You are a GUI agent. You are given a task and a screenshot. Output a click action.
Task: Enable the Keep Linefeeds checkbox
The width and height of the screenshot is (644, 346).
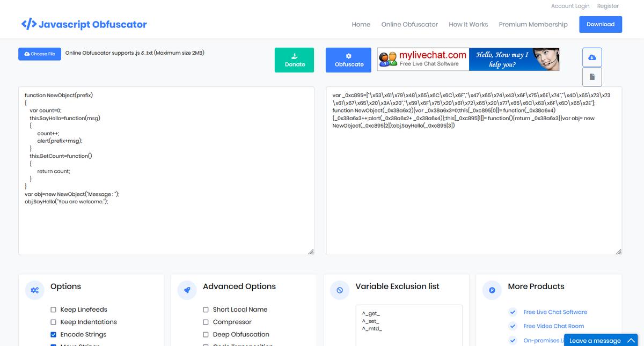coord(53,310)
